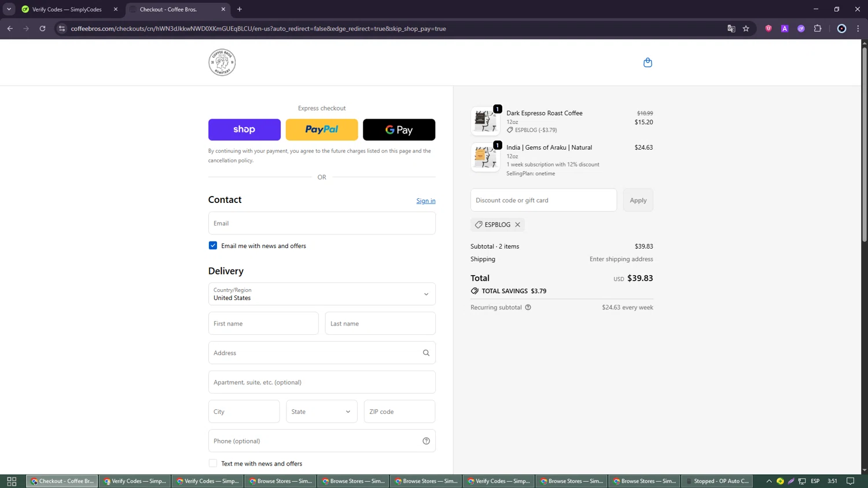Remove the ESPBLOG discount code tag
Image resolution: width=868 pixels, height=488 pixels.
[x=517, y=224]
